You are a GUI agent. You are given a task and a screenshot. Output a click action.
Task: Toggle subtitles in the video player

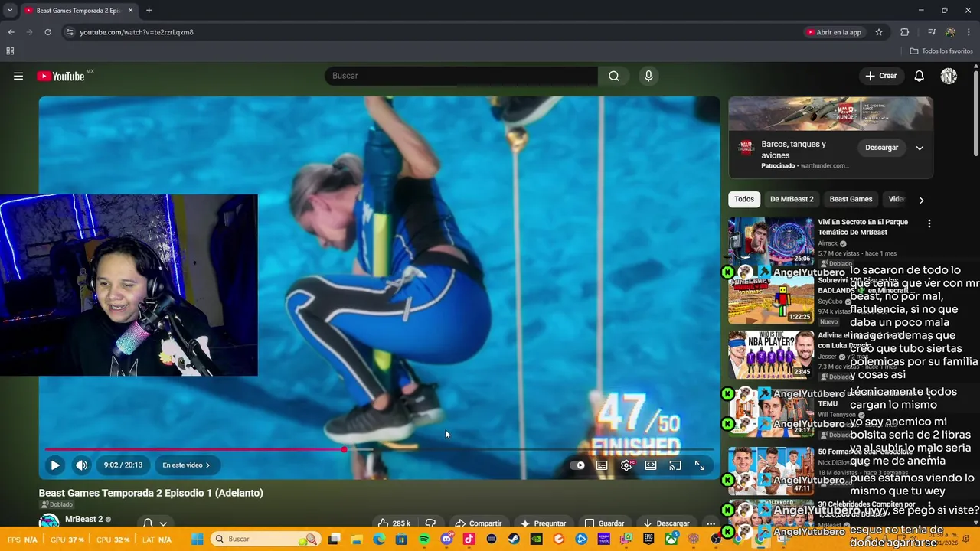[x=602, y=465]
